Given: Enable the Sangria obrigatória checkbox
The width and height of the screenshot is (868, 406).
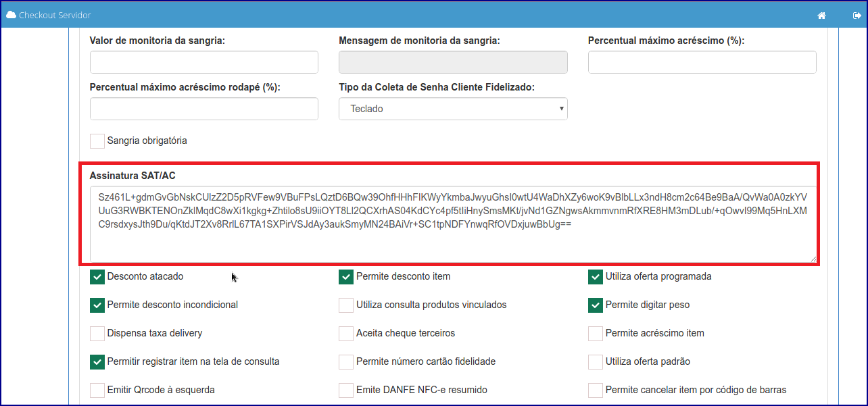Looking at the screenshot, I should click(97, 141).
